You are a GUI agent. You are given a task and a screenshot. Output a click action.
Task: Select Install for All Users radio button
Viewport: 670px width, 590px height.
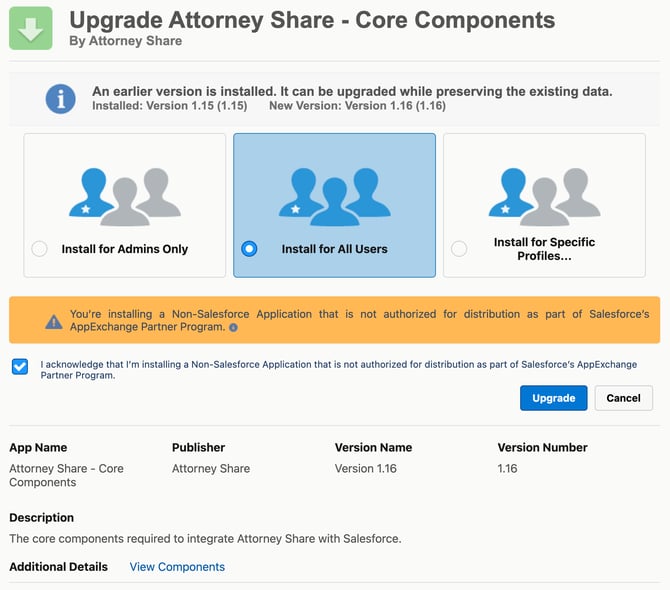click(x=249, y=249)
